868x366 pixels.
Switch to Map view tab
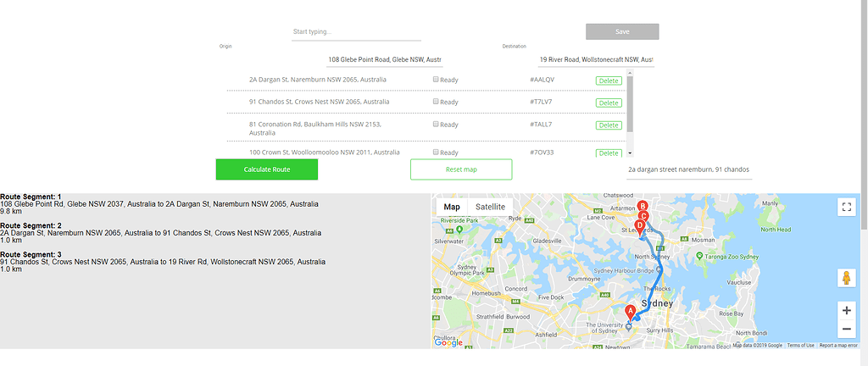pos(452,207)
